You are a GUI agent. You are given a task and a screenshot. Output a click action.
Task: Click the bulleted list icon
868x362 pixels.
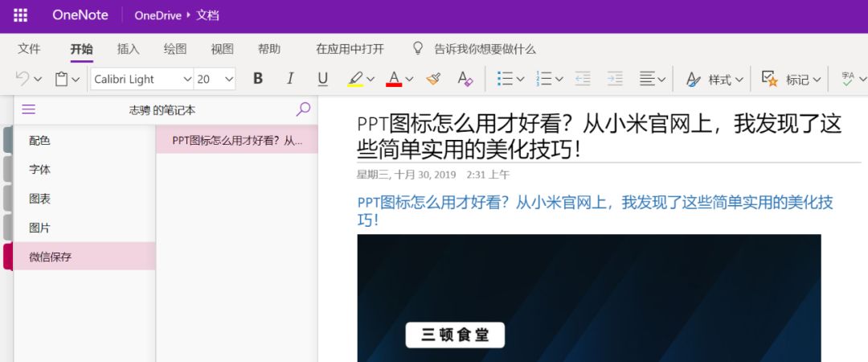(x=504, y=80)
